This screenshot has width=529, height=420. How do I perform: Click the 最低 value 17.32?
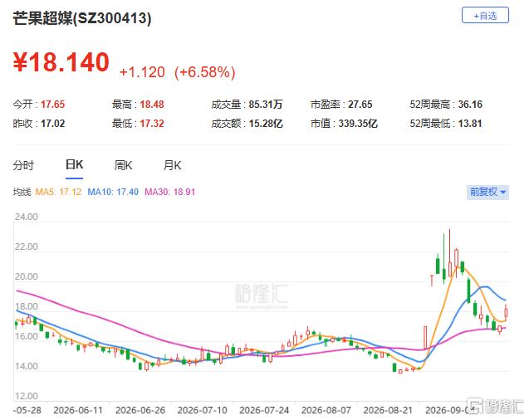[152, 124]
